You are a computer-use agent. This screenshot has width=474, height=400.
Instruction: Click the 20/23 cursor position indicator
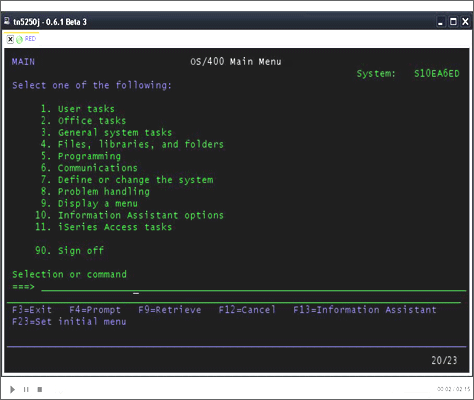pyautogui.click(x=444, y=360)
